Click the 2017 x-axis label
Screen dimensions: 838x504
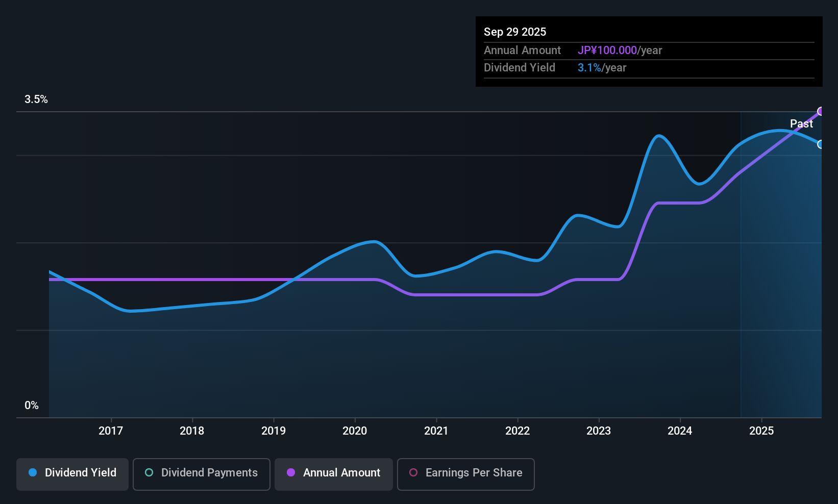(111, 431)
